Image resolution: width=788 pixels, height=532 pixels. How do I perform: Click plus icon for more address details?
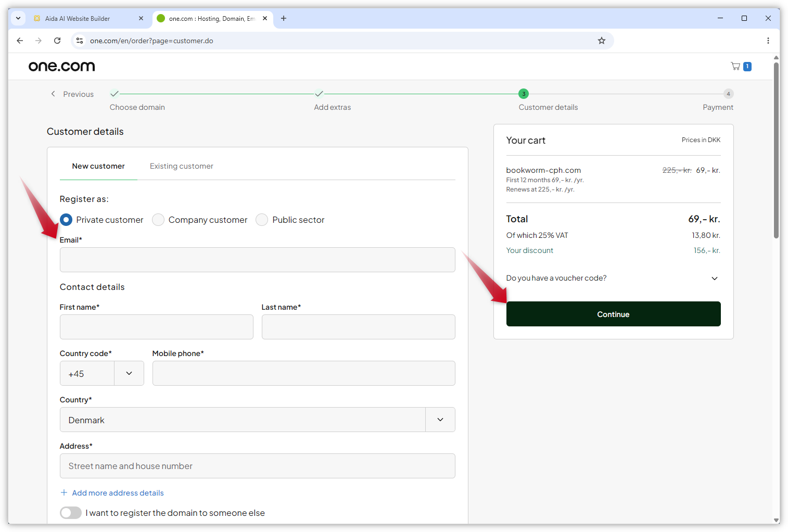point(64,492)
